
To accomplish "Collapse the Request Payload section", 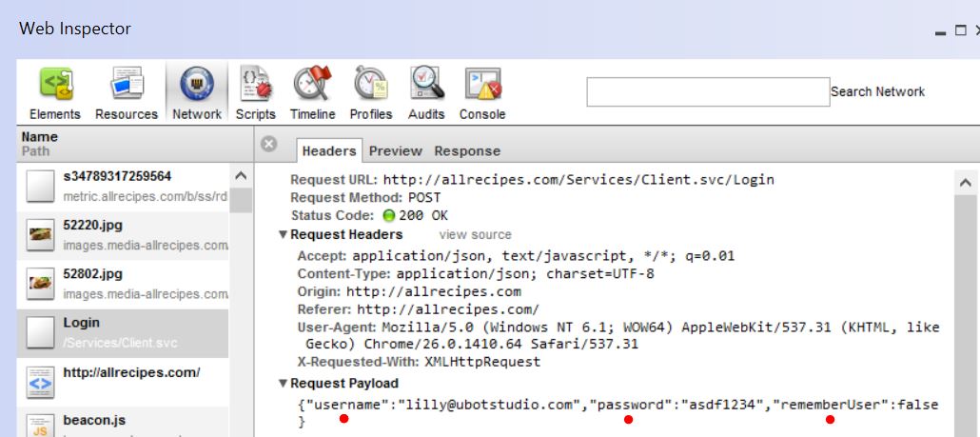I will pyautogui.click(x=283, y=384).
